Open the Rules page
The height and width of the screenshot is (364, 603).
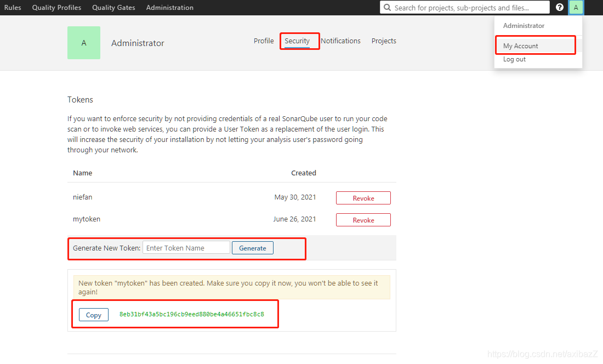13,7
